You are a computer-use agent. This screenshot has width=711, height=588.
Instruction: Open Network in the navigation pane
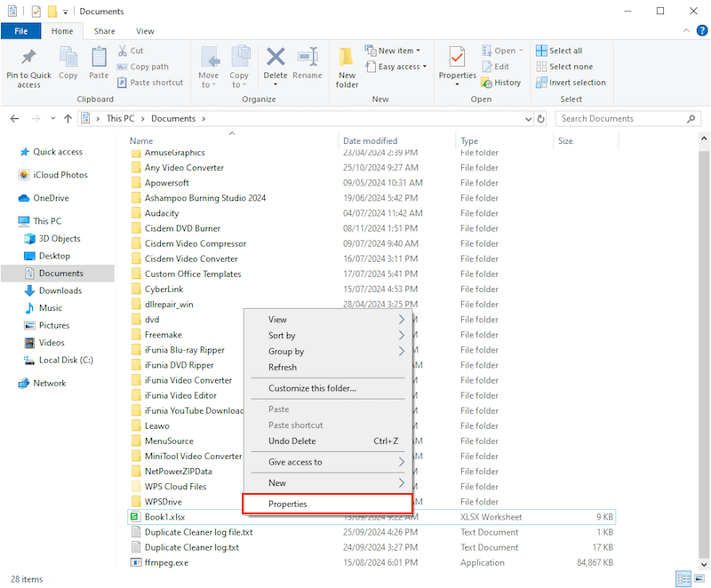coord(42,383)
